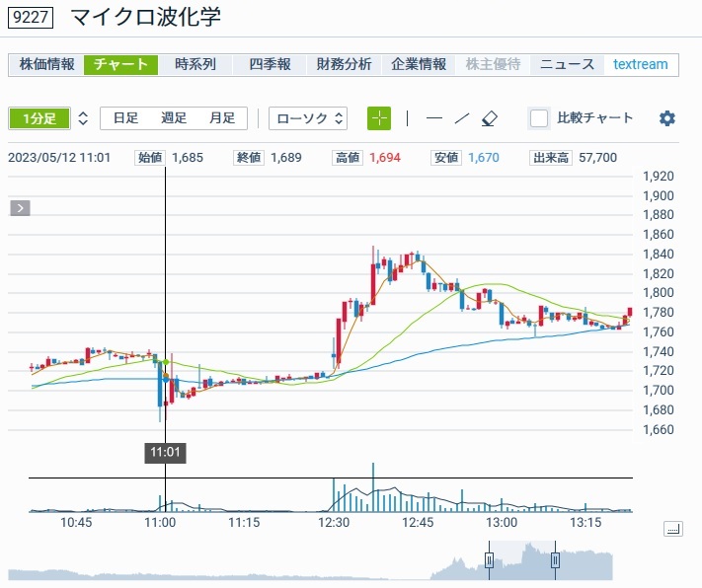Select the horizontal line drawing tool

click(434, 118)
